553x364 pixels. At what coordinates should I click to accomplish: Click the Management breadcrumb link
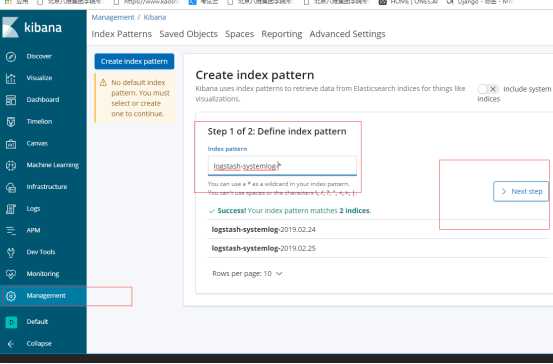(x=113, y=17)
